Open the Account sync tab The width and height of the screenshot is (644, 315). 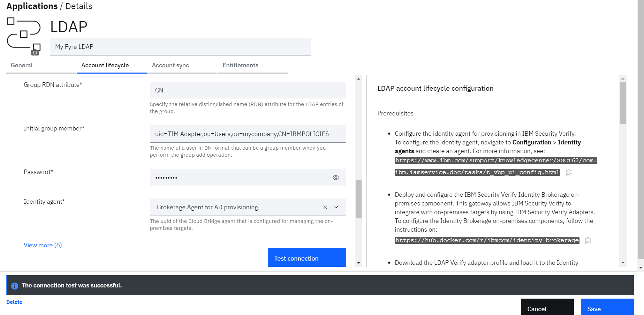pyautogui.click(x=182, y=66)
